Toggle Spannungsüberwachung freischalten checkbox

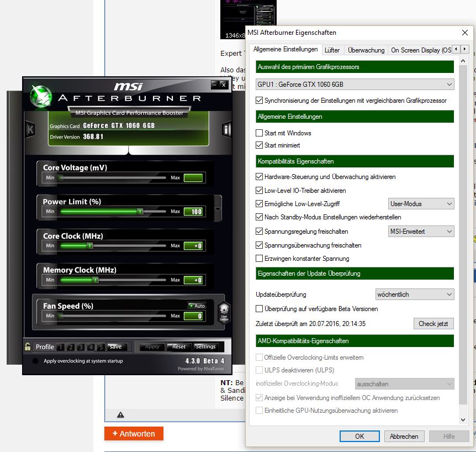coord(259,245)
